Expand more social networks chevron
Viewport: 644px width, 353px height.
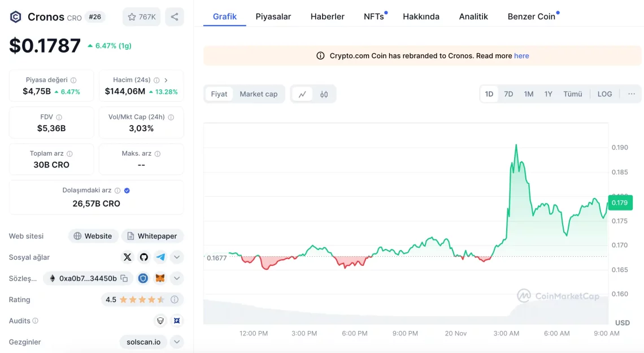tap(177, 257)
